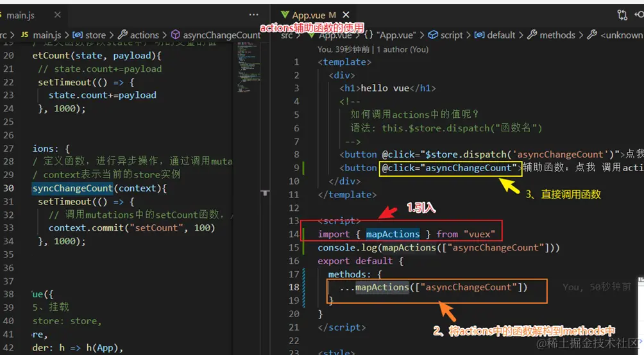This screenshot has width=644, height=355.
Task: Click the wrench icon beside methods breadcrumb
Action: click(532, 35)
